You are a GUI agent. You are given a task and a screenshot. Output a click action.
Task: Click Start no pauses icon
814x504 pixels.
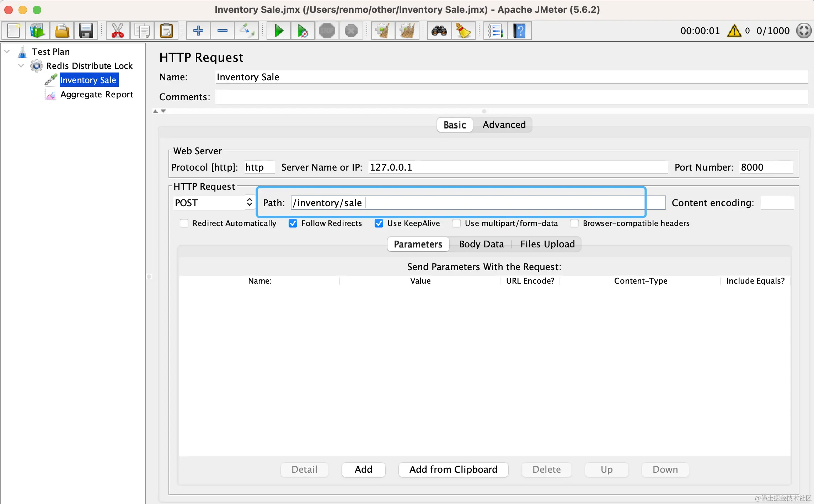(x=303, y=31)
